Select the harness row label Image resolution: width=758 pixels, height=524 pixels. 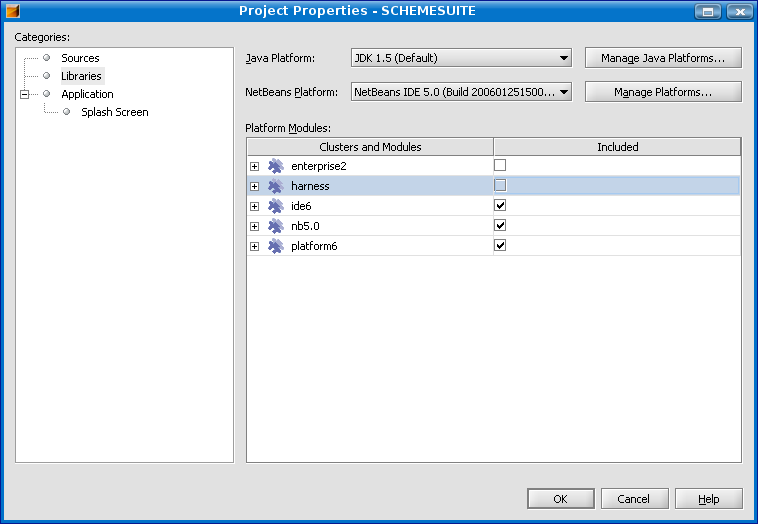pyautogui.click(x=310, y=186)
